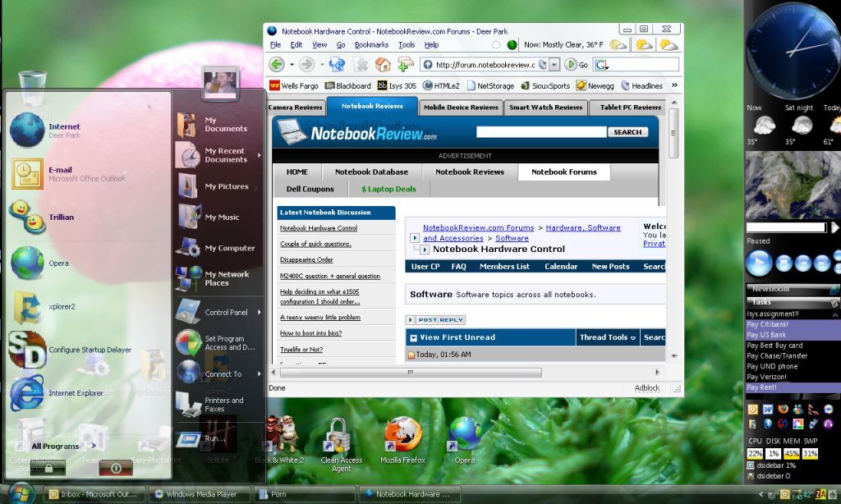The height and width of the screenshot is (504, 841).
Task: Expand All Programs in the Start menu
Action: [64, 446]
